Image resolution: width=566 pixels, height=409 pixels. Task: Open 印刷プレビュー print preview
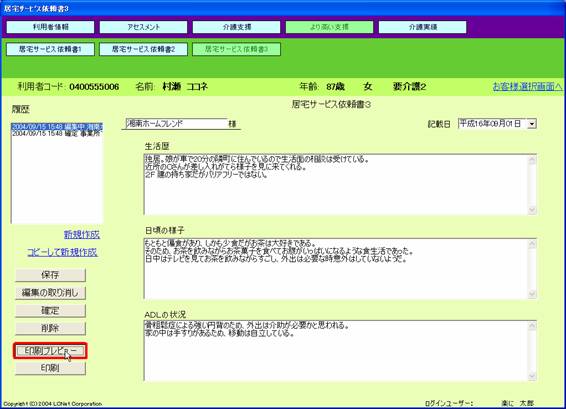50,351
